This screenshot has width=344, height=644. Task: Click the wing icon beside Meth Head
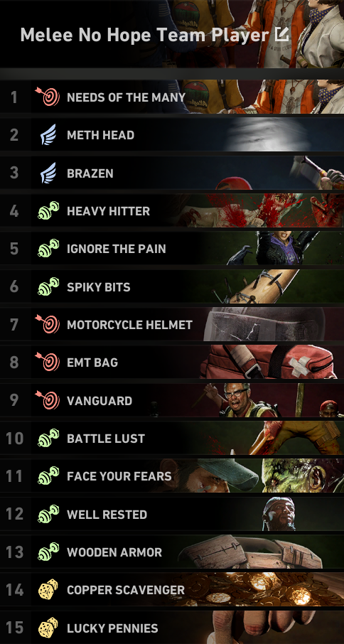click(48, 135)
